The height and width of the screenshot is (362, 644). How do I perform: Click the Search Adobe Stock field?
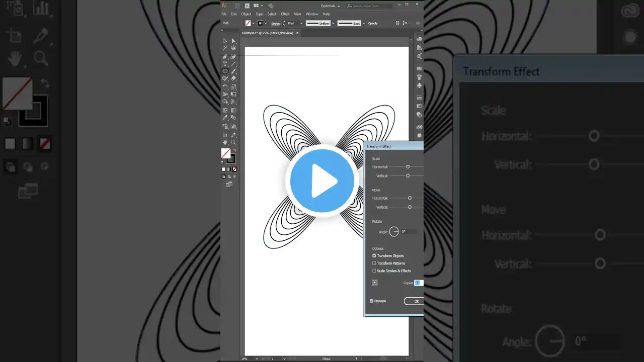coord(372,6)
